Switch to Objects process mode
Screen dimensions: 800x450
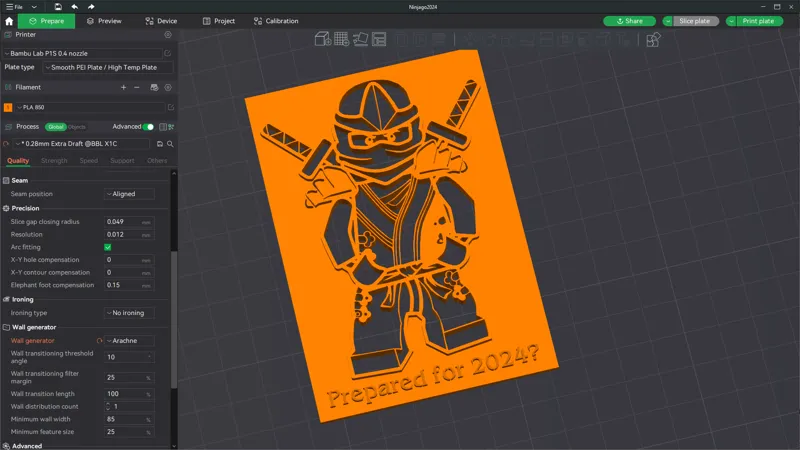coord(77,127)
